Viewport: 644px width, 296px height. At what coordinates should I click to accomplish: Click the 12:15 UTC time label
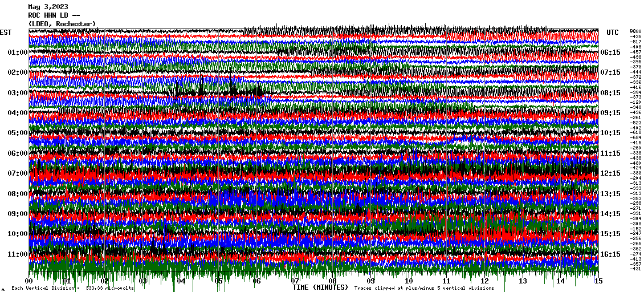pyautogui.click(x=610, y=173)
